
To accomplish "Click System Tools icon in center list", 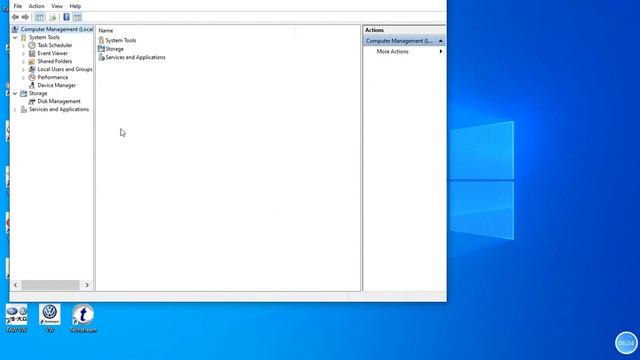I will pyautogui.click(x=101, y=40).
